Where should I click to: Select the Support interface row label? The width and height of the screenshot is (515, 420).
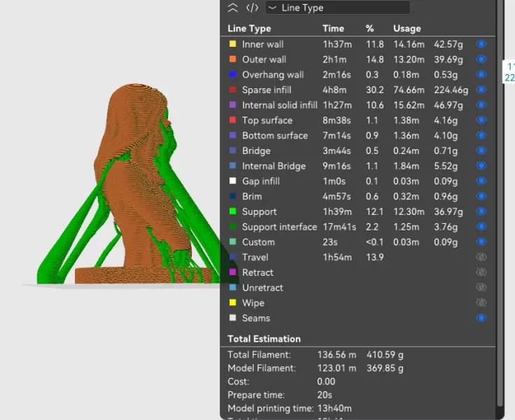[279, 227]
